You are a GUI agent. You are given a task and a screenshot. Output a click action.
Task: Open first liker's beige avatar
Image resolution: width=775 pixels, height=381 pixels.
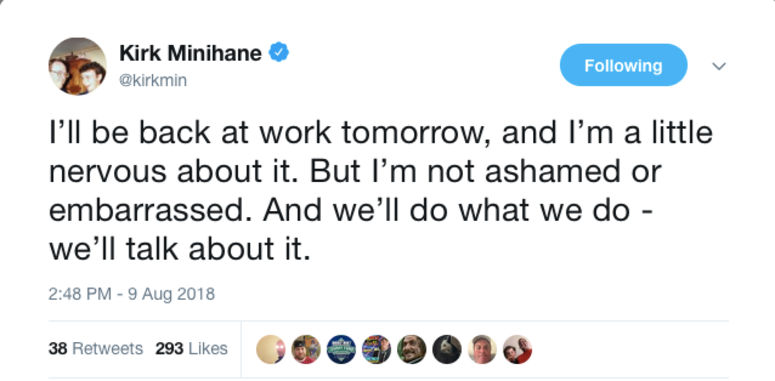[270, 349]
